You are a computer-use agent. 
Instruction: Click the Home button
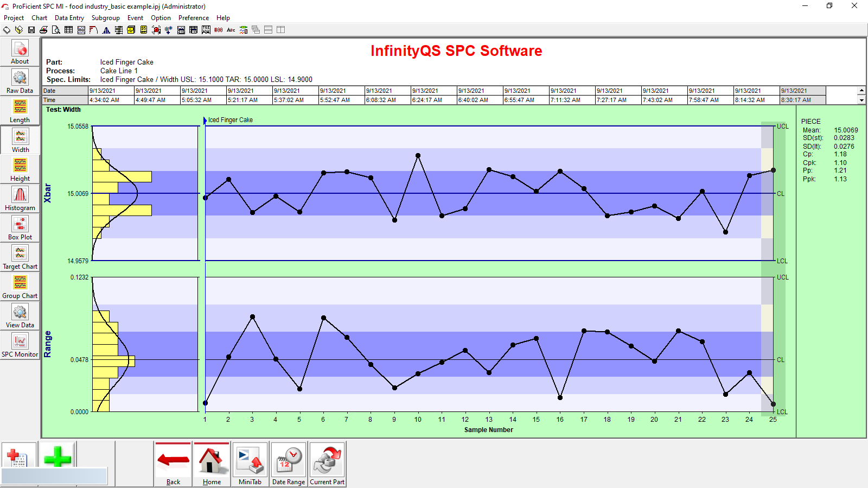point(212,464)
